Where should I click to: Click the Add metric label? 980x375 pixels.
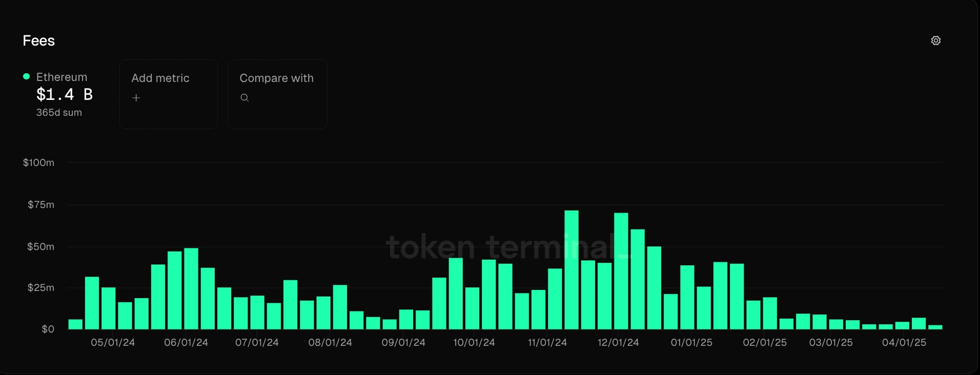160,78
